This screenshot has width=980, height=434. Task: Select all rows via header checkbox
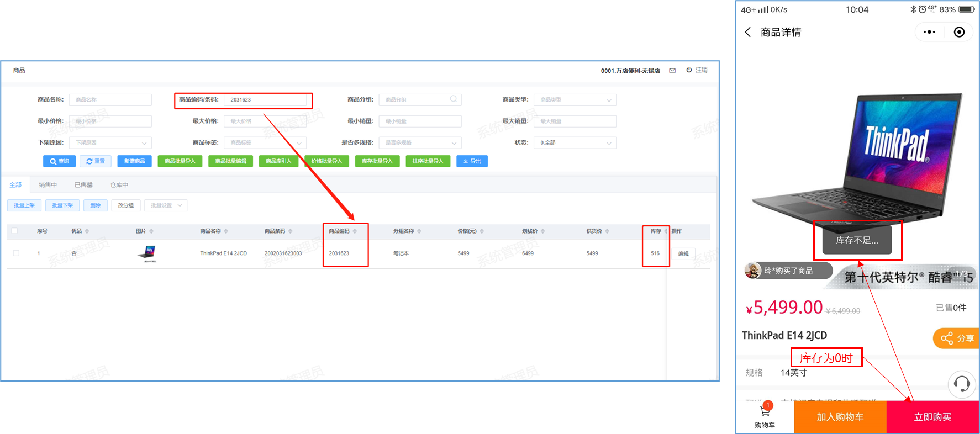[15, 231]
